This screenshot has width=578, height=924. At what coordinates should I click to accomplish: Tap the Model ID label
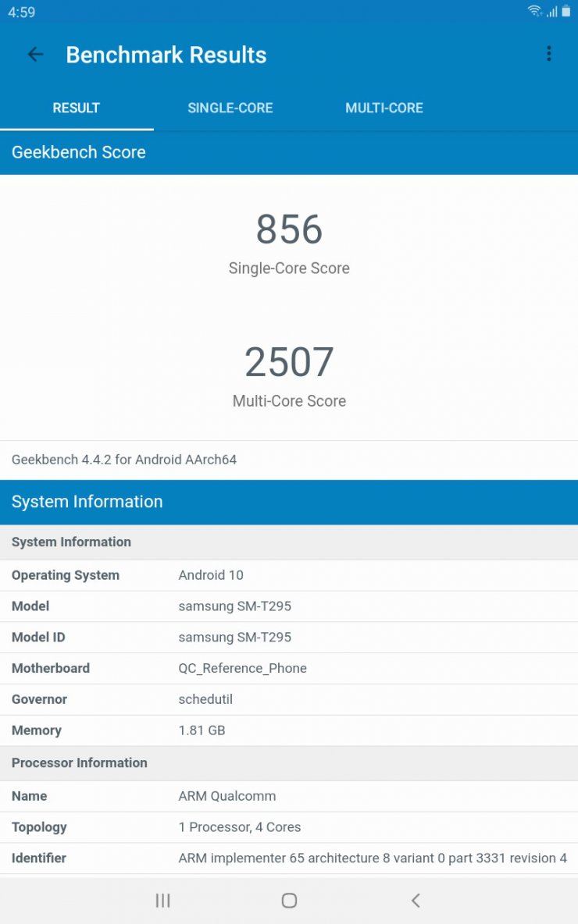(x=38, y=637)
